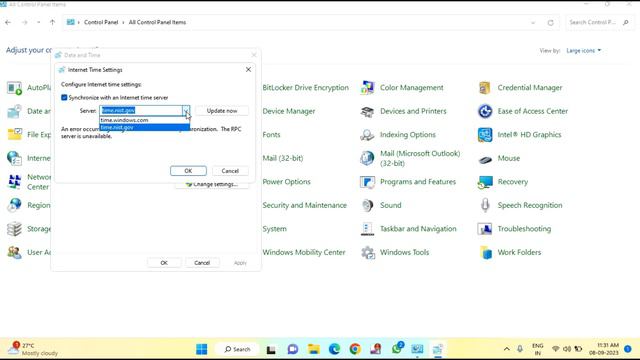Screen dimensions: 640x360
Task: Open the Fonts item
Action: click(271, 135)
